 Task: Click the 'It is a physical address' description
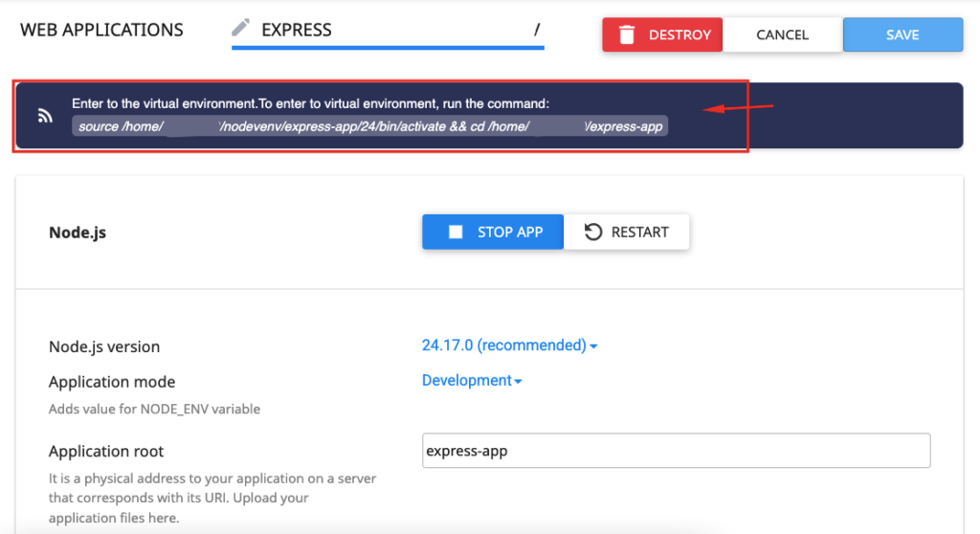(212, 498)
